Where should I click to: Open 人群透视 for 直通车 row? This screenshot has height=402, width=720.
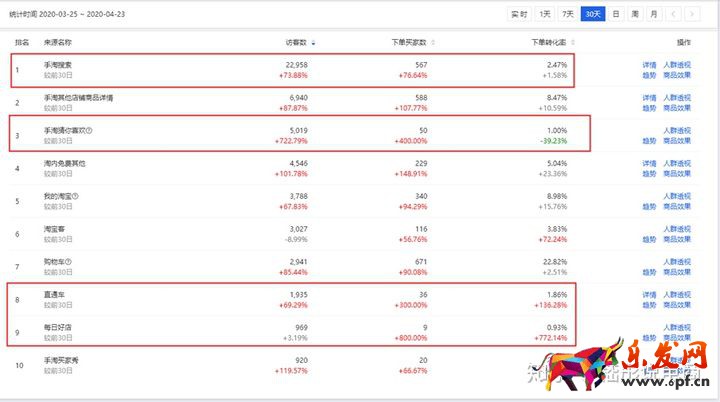click(x=678, y=296)
